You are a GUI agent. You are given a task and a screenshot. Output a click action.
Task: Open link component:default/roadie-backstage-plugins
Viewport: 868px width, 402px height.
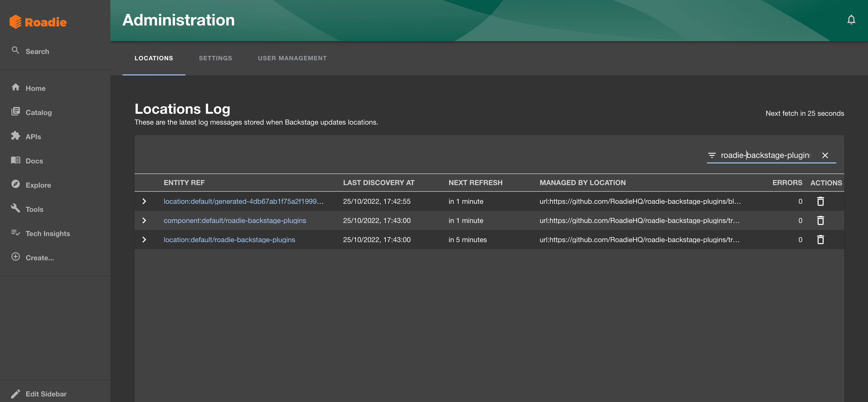235,221
